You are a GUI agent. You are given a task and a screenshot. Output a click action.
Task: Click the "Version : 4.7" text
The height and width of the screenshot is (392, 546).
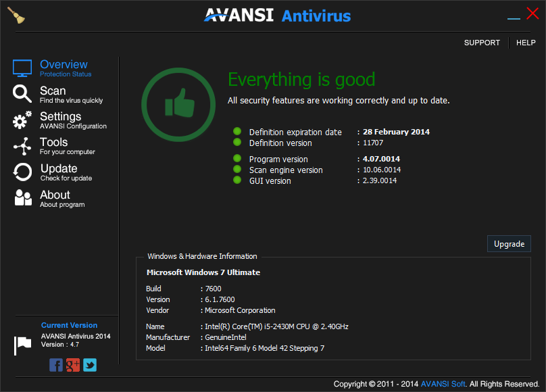point(60,345)
